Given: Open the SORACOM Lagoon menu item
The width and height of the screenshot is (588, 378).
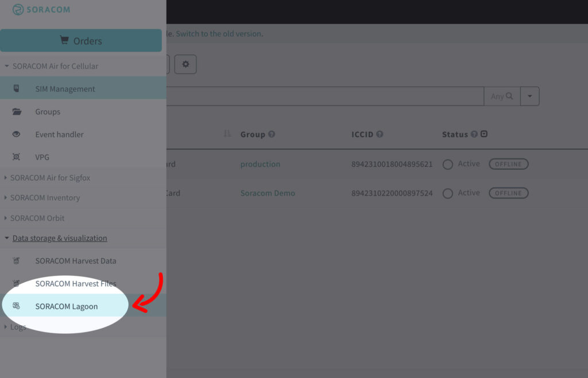Looking at the screenshot, I should coord(67,306).
